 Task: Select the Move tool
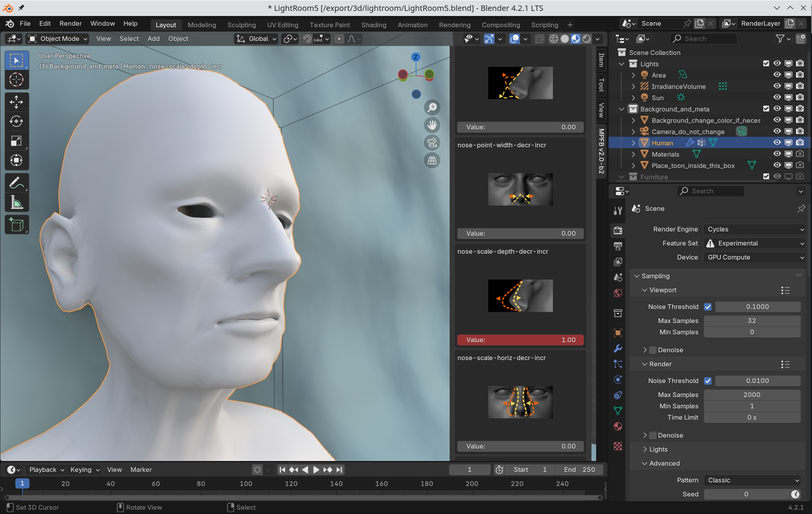point(16,102)
